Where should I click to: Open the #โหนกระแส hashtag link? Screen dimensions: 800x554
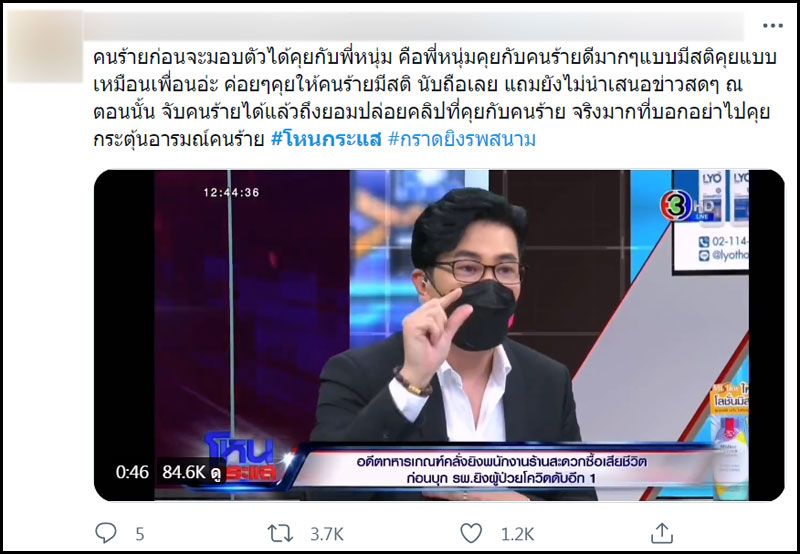326,139
